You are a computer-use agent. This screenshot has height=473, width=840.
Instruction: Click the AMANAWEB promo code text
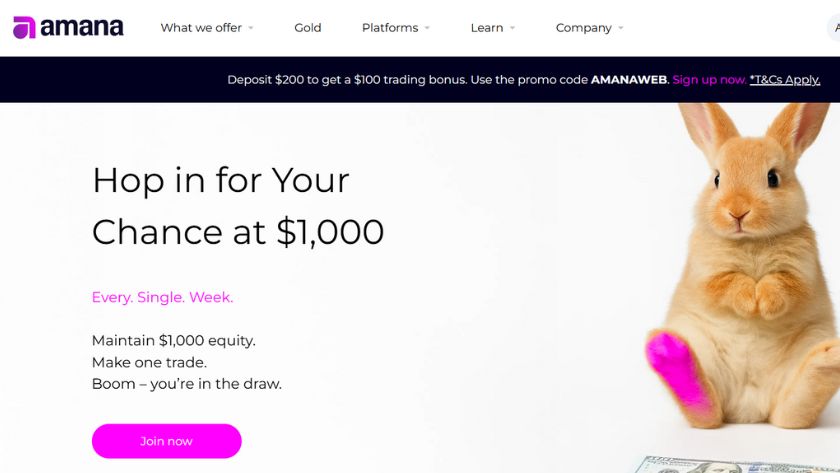coord(629,80)
